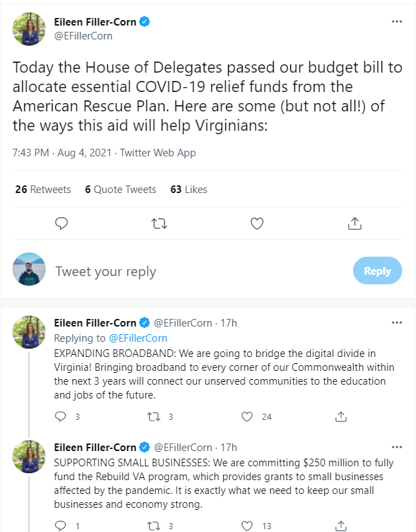Open the @EFillerCorn mention in Replying to
416x532 pixels.
[x=138, y=338]
